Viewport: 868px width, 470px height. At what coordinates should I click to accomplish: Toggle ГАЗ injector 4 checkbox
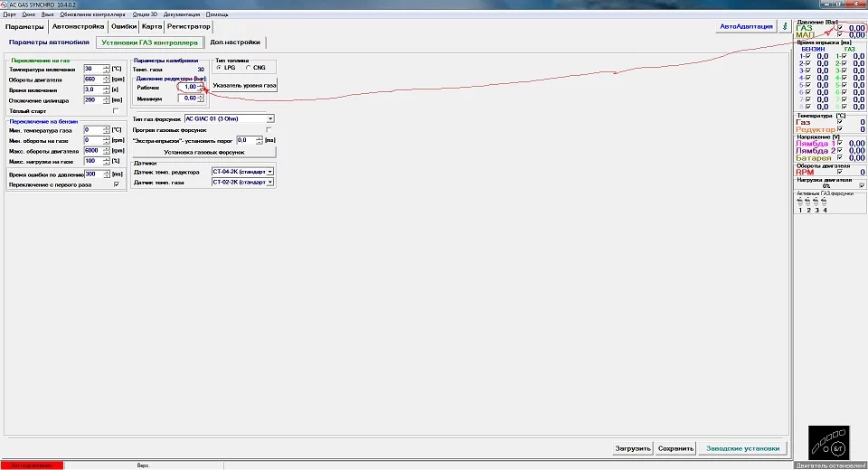(x=844, y=78)
